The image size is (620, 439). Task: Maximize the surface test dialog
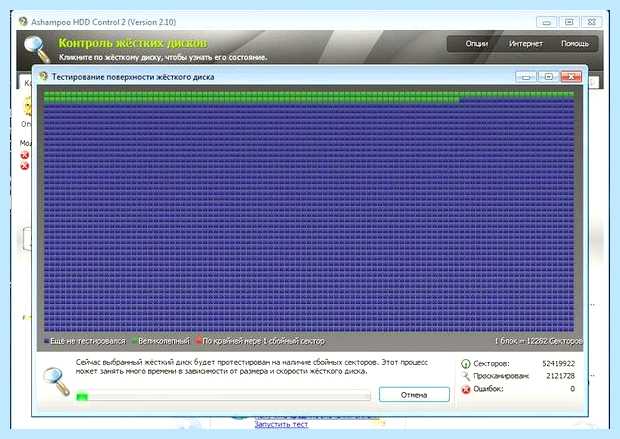tap(548, 77)
